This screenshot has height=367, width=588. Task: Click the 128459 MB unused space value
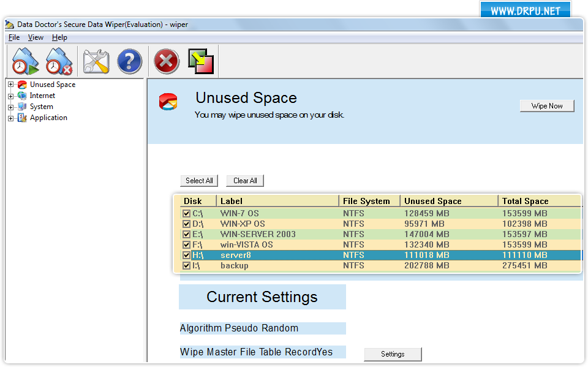pos(427,213)
